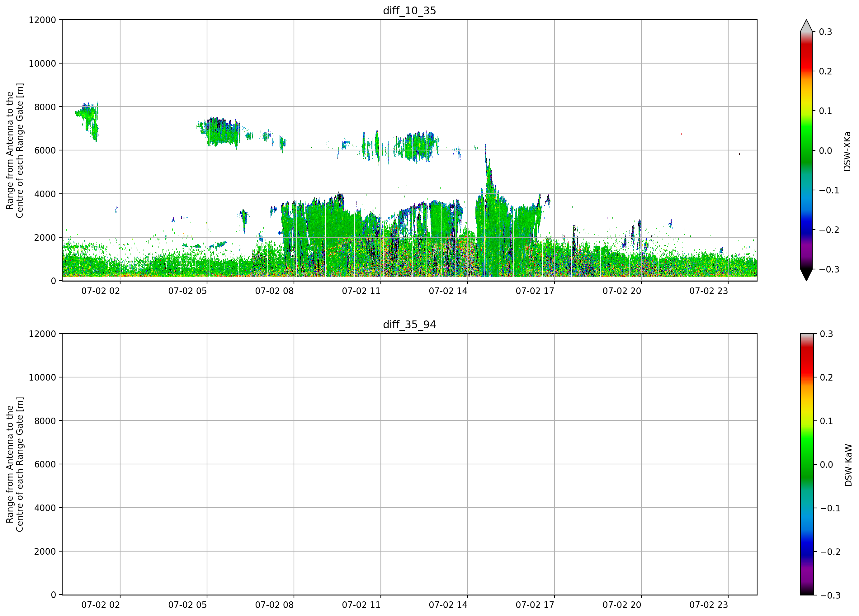859x616 pixels.
Task: Click the 12000 y-axis label on top plot
Action: [42, 20]
